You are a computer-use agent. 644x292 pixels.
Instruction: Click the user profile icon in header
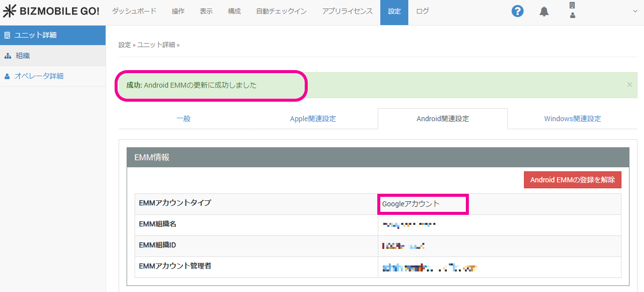coord(572,16)
